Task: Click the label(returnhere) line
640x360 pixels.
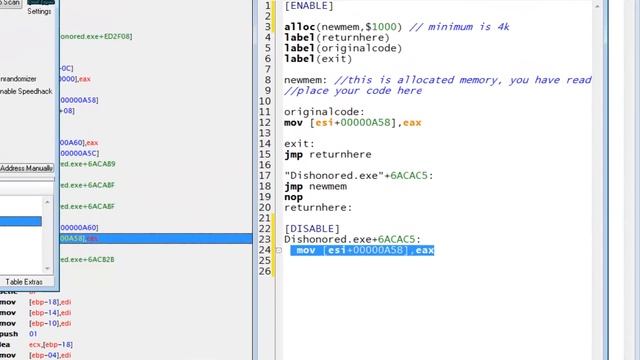Action: pyautogui.click(x=337, y=38)
